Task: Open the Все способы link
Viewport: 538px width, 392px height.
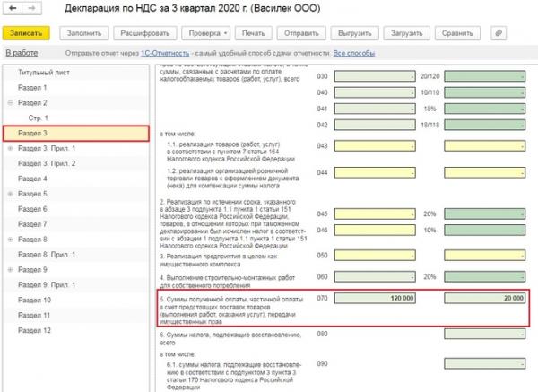Action: point(354,53)
